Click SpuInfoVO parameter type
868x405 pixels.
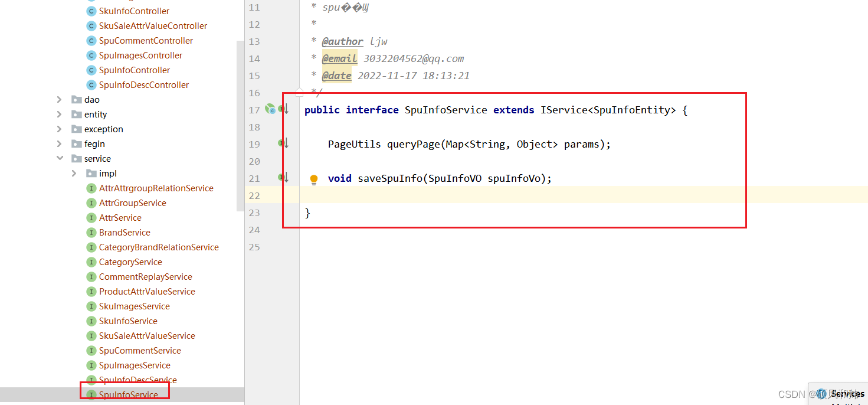pyautogui.click(x=455, y=178)
